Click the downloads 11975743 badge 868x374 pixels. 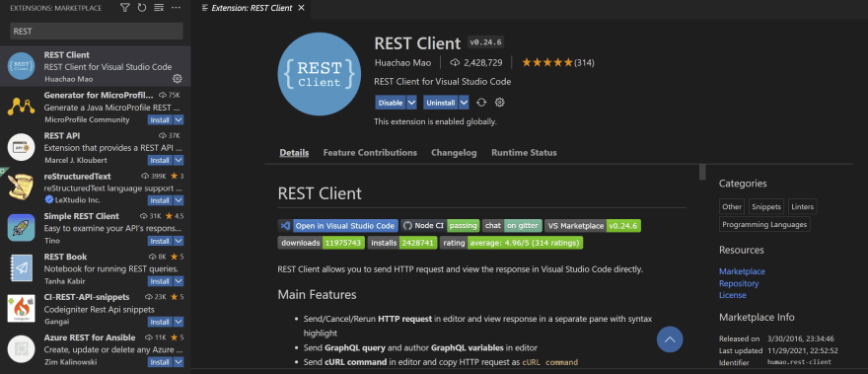[322, 243]
